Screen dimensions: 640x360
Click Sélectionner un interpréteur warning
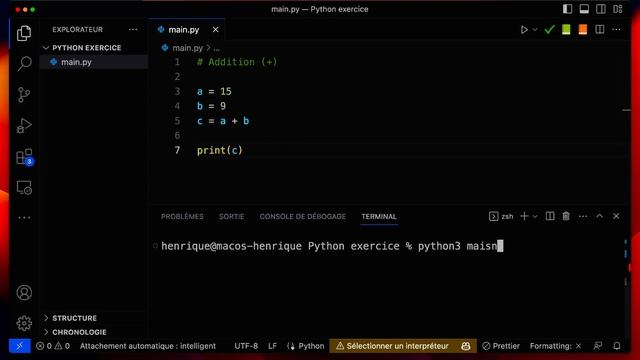392,346
